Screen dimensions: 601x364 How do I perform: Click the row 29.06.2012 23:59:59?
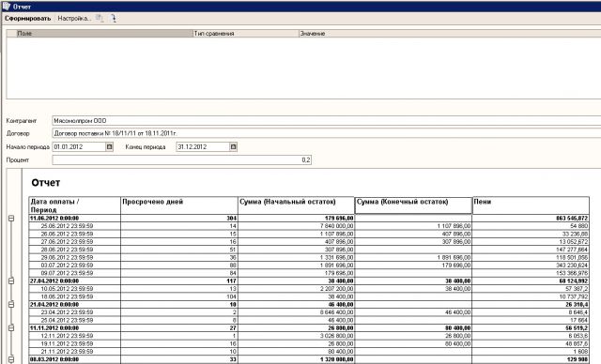(x=309, y=257)
